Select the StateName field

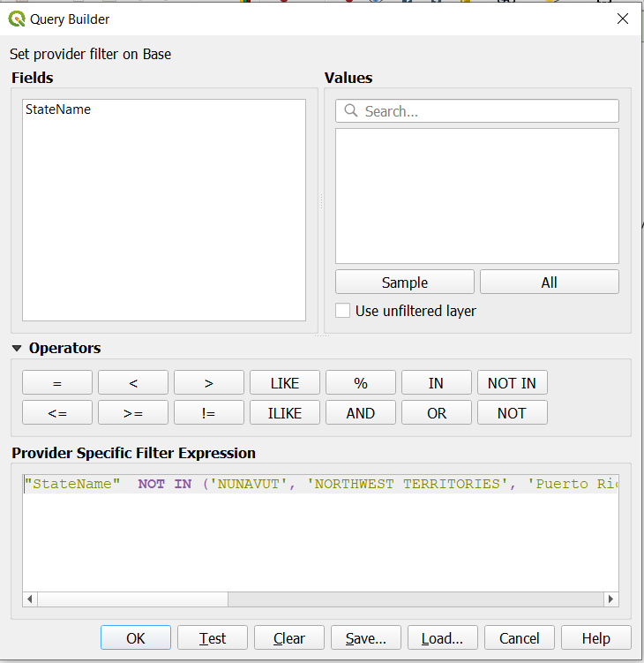(58, 109)
